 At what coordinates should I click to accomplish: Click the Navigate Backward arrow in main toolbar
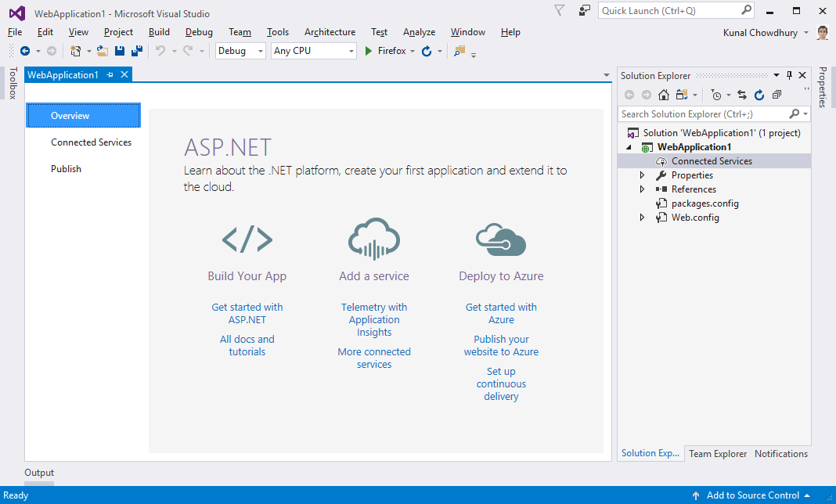[x=24, y=51]
